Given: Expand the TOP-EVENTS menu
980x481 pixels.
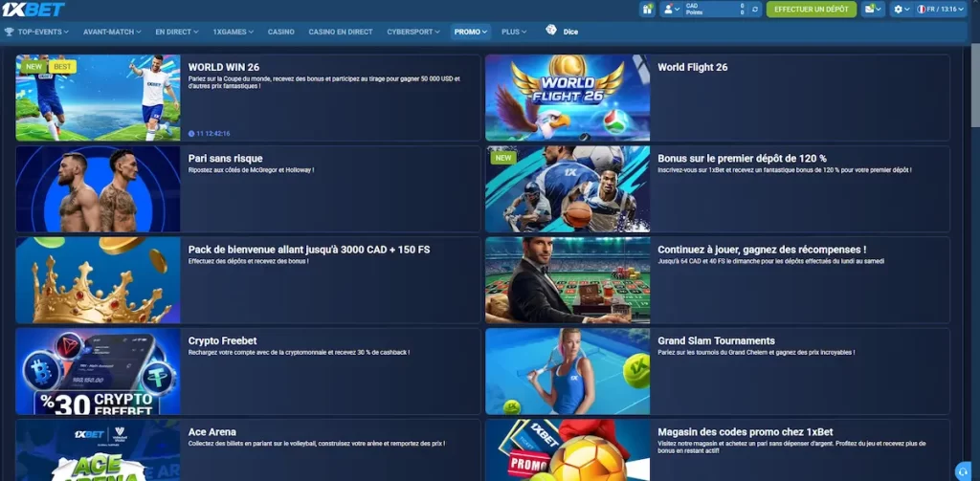Looking at the screenshot, I should click(43, 32).
